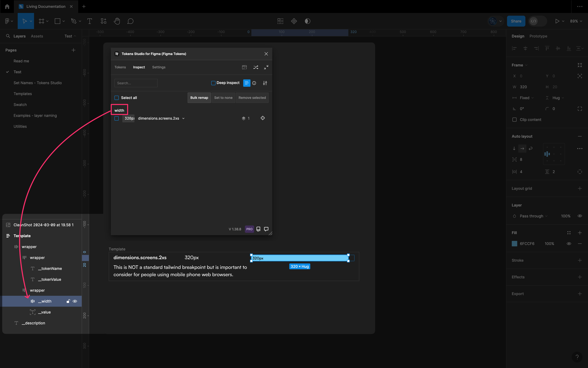The width and height of the screenshot is (588, 368).
Task: Open the user avatar dropdown arrow
Action: 501,21
